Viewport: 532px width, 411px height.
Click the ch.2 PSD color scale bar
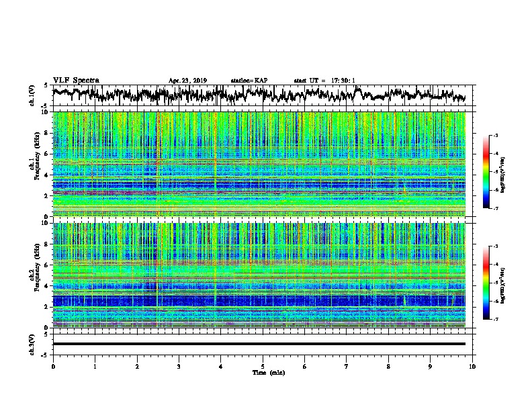coord(486,283)
